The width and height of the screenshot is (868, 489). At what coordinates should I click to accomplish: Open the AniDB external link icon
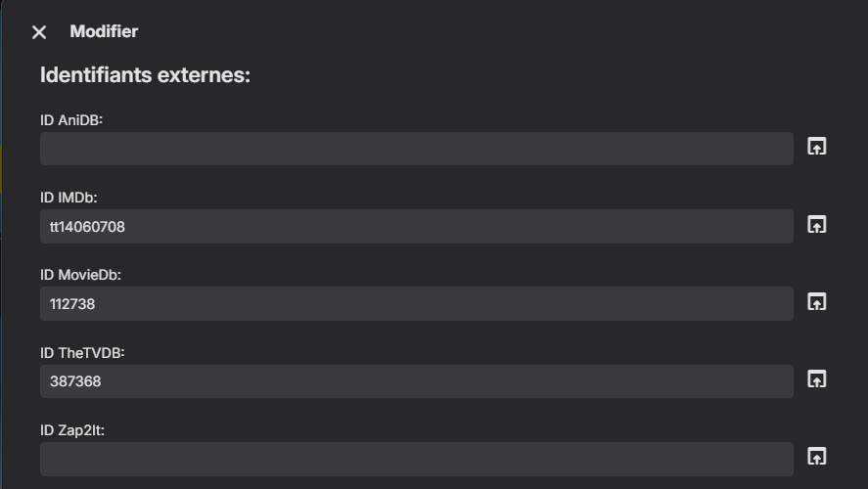816,147
